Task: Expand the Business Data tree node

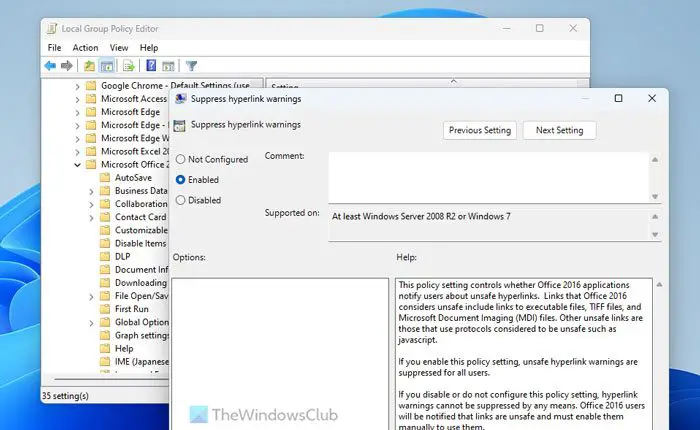Action: [91, 192]
